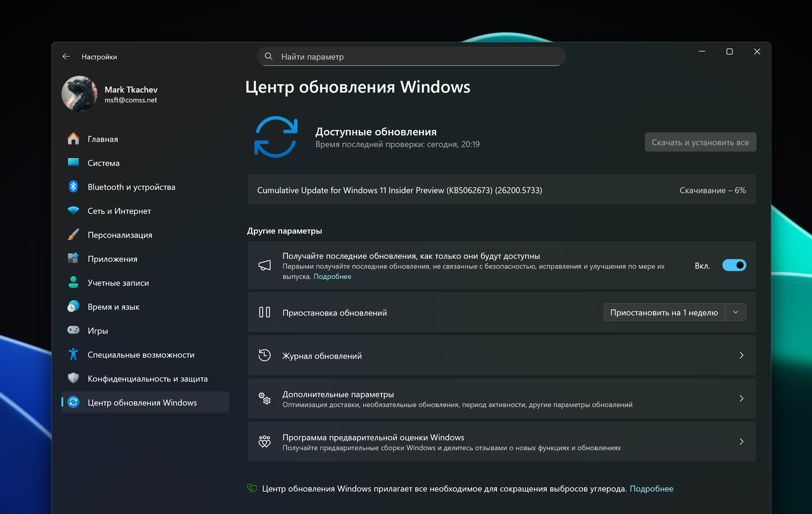
Task: Click the Журнал обновлений history clock icon
Action: click(265, 355)
